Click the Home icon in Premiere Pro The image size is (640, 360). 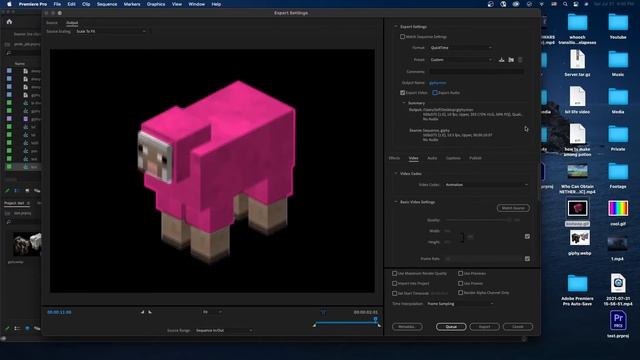click(x=9, y=22)
